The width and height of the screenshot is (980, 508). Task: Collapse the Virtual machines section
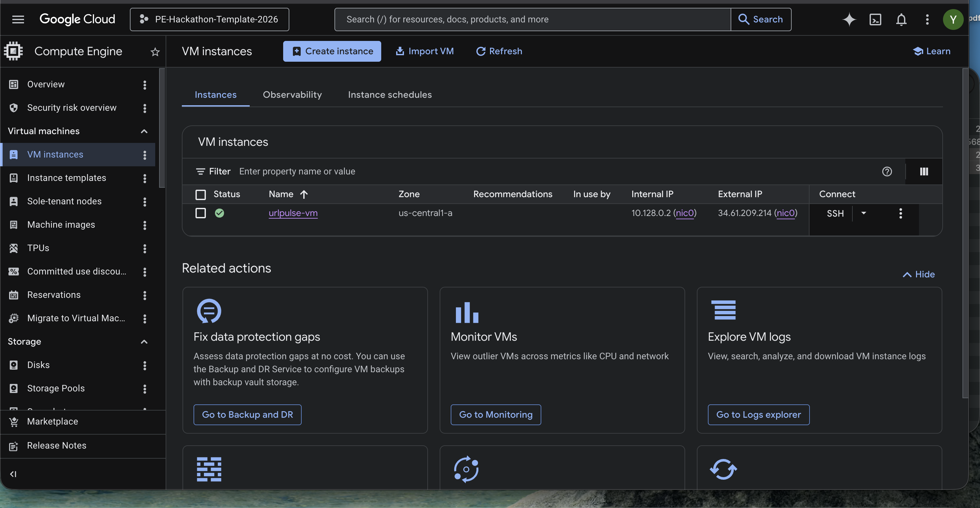(144, 131)
